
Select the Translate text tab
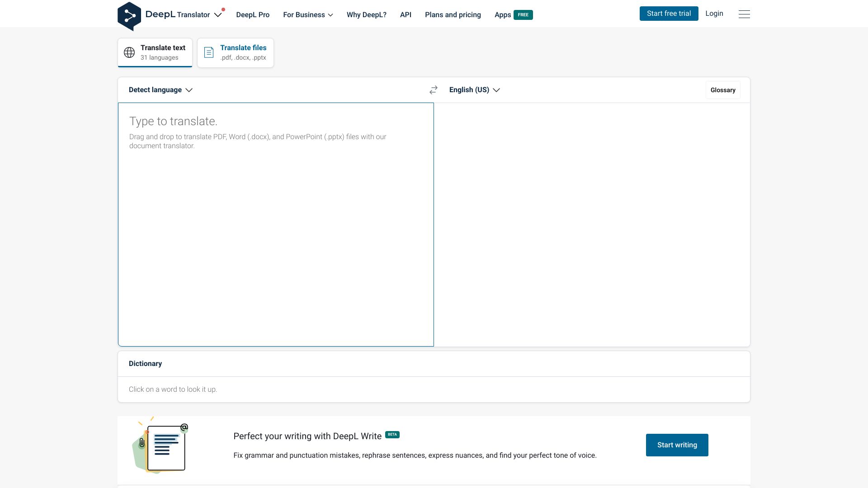155,52
